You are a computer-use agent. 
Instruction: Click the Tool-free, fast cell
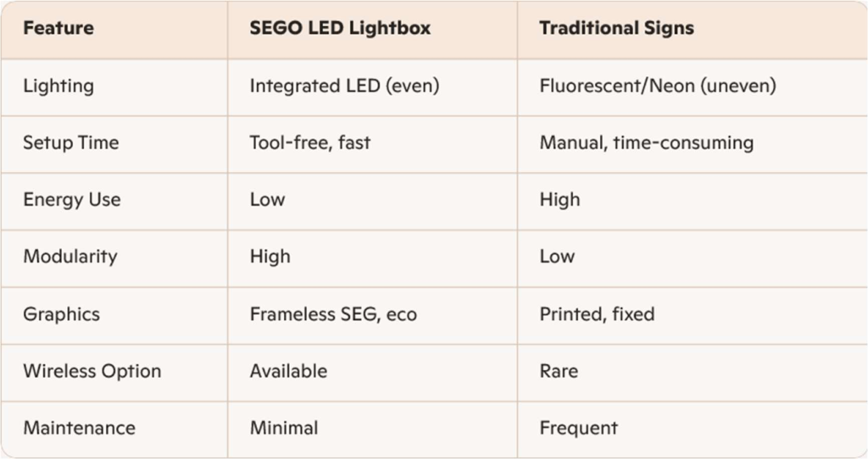309,142
